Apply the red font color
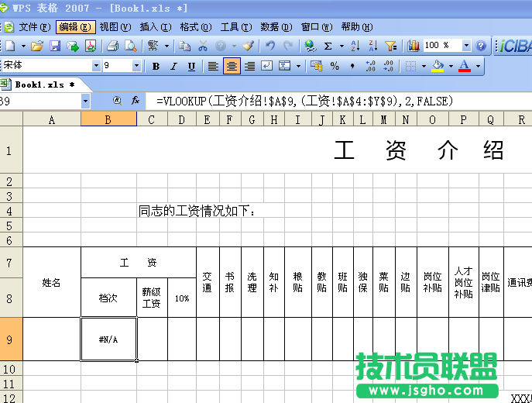This screenshot has width=532, height=403. click(x=465, y=66)
